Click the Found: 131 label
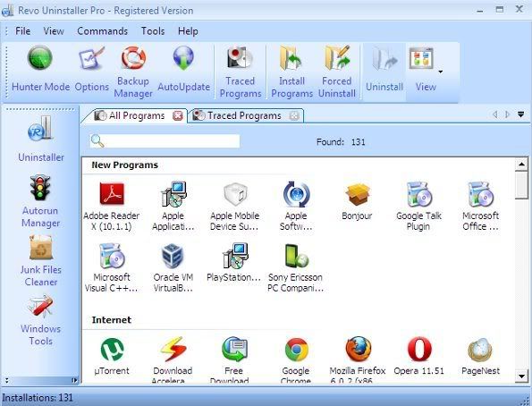This screenshot has width=532, height=406. [x=341, y=142]
